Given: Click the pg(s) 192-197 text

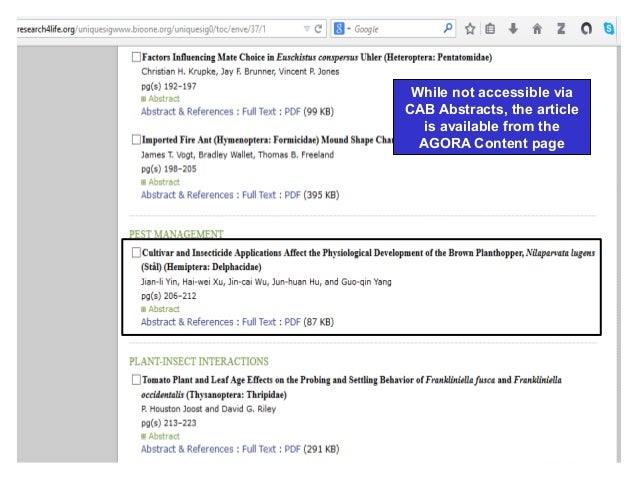Looking at the screenshot, I should [168, 86].
